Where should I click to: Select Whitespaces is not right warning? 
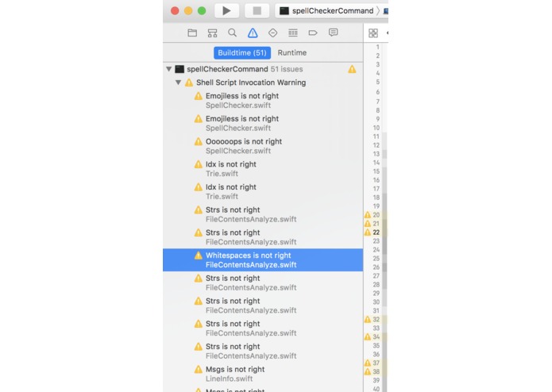(x=263, y=260)
